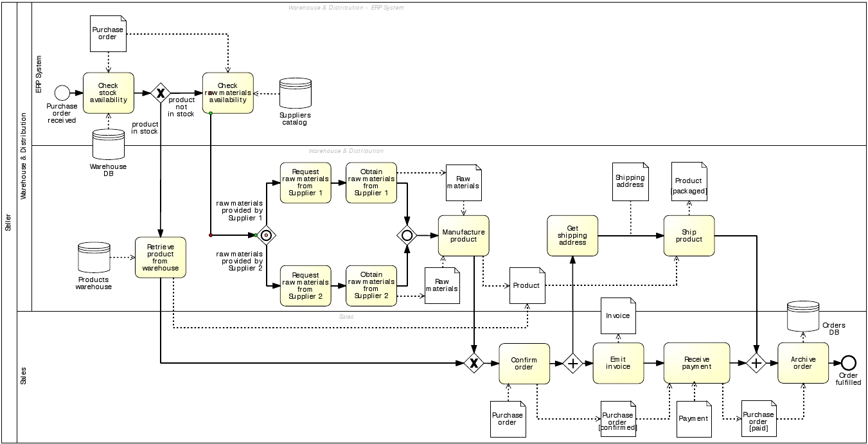This screenshot has width=868, height=444.
Task: Click the Shipping address data object
Action: [x=630, y=181]
